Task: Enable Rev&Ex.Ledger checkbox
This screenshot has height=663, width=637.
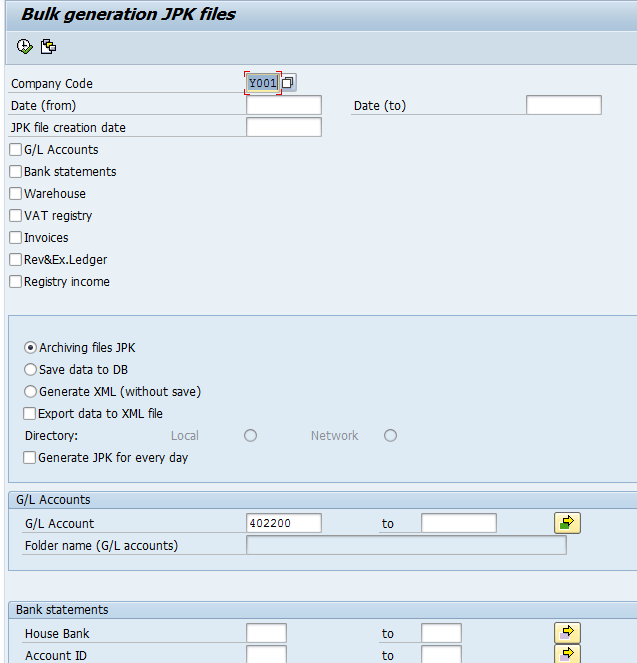Action: [x=16, y=260]
